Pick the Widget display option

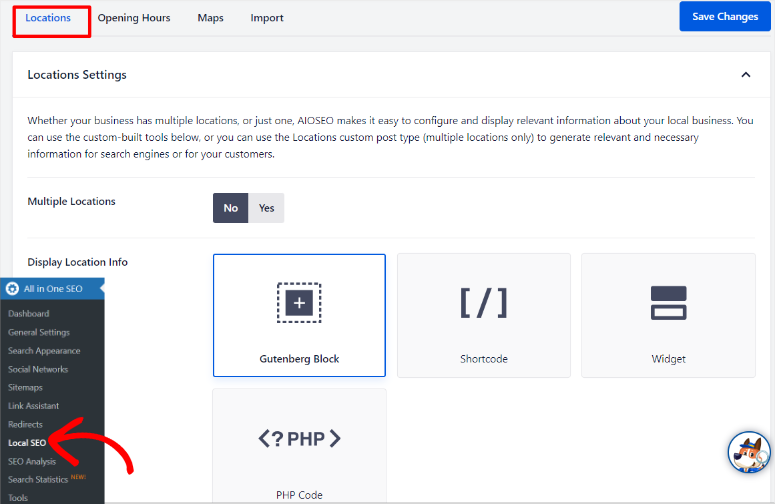[668, 315]
